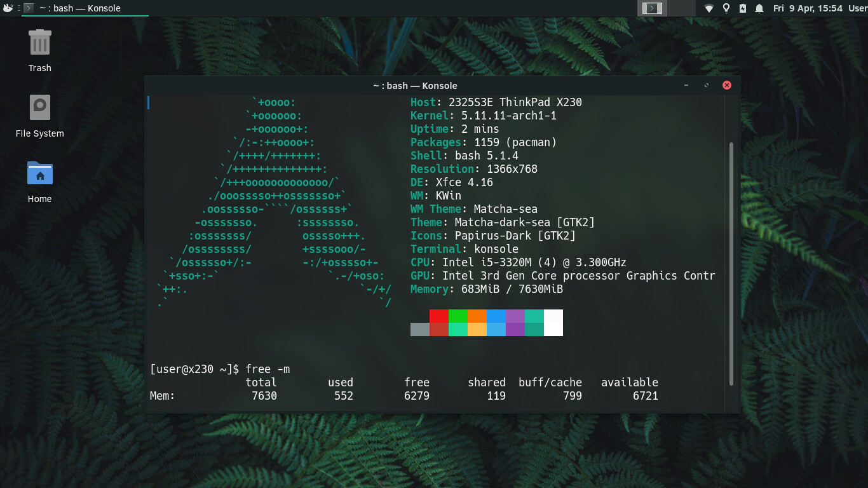Click the 'free -m' command at the prompt
Screen dimensions: 868x488
[268, 369]
